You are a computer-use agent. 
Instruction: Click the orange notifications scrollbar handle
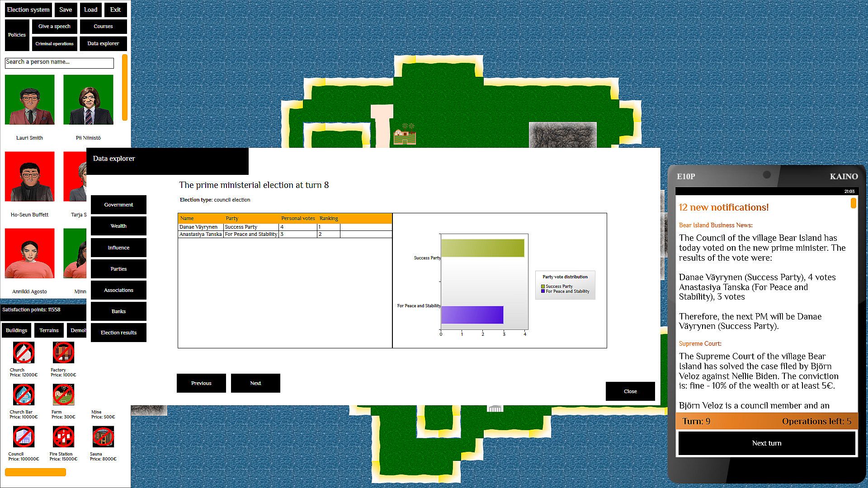853,203
